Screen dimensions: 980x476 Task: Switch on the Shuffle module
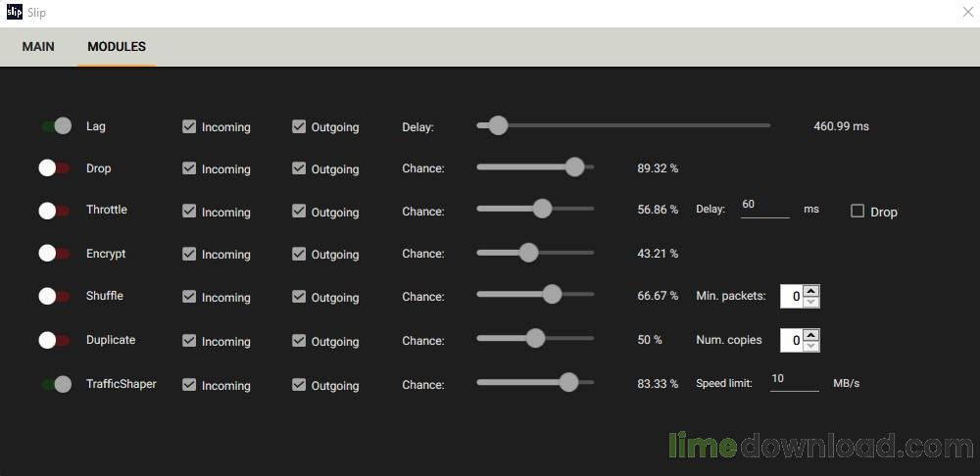(55, 296)
